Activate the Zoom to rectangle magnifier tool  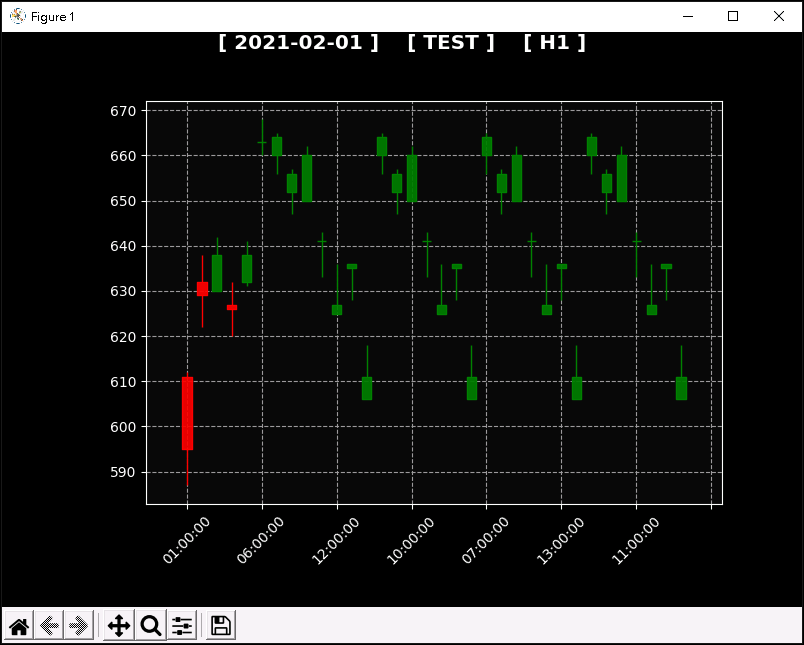pyautogui.click(x=151, y=626)
